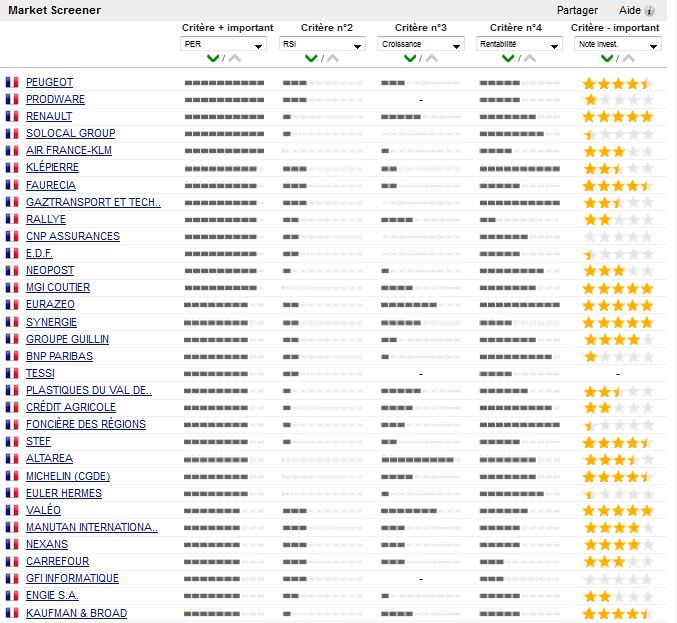Click the French flag next to BNP PARIBAS
This screenshot has width=677, height=623.
(x=12, y=356)
